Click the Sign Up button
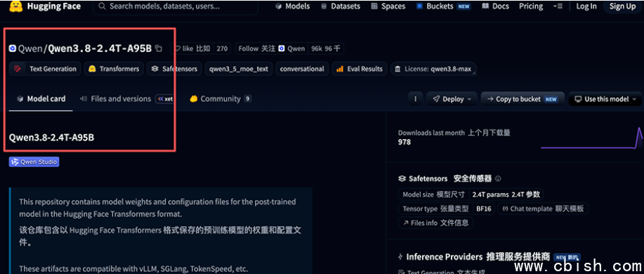The height and width of the screenshot is (274, 644). [x=622, y=6]
